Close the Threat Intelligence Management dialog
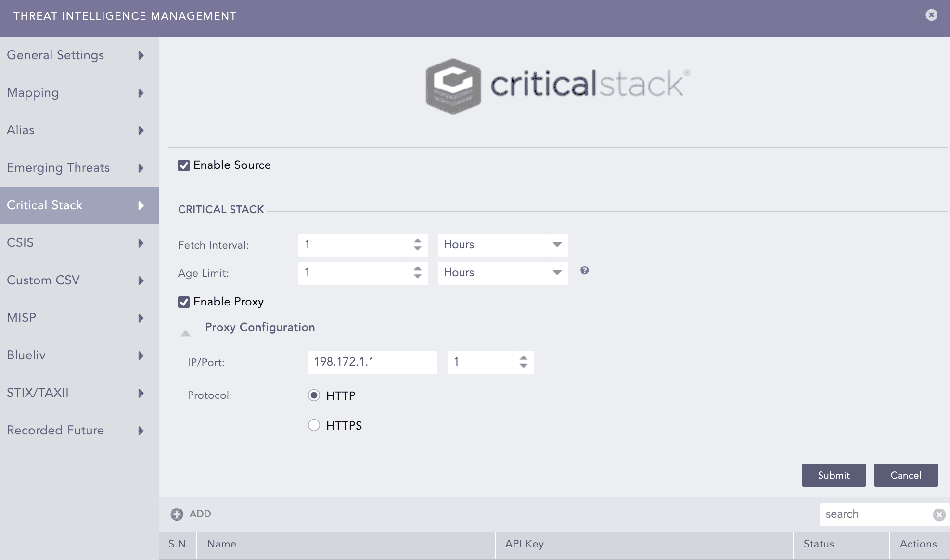Screen dimensions: 950x560 click(x=931, y=15)
